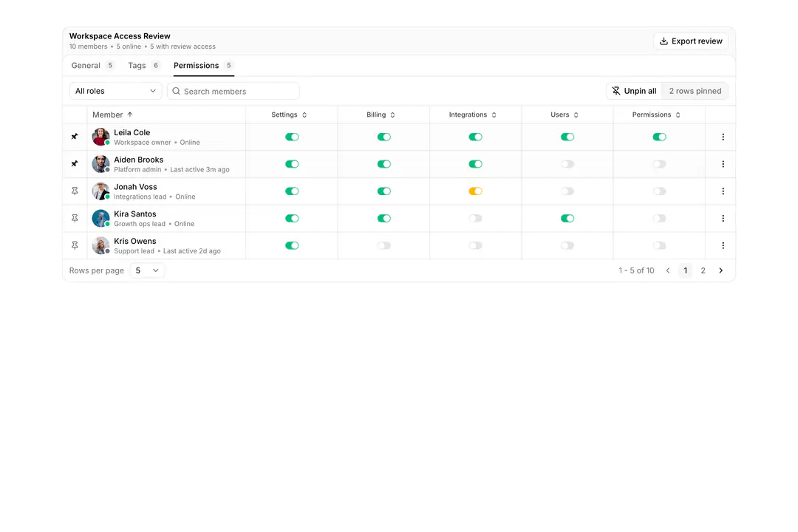
Task: Unpin the Leila Cole row
Action: pyautogui.click(x=75, y=137)
